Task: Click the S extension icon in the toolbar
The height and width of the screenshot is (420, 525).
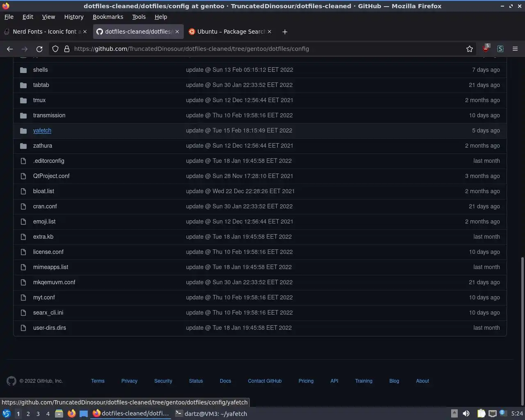Action: click(500, 49)
